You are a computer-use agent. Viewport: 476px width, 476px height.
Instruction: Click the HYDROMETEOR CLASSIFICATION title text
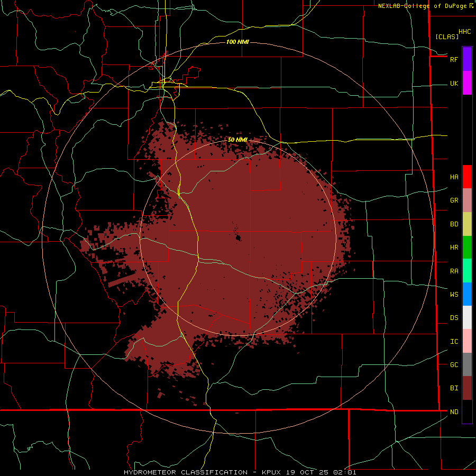pyautogui.click(x=186, y=472)
